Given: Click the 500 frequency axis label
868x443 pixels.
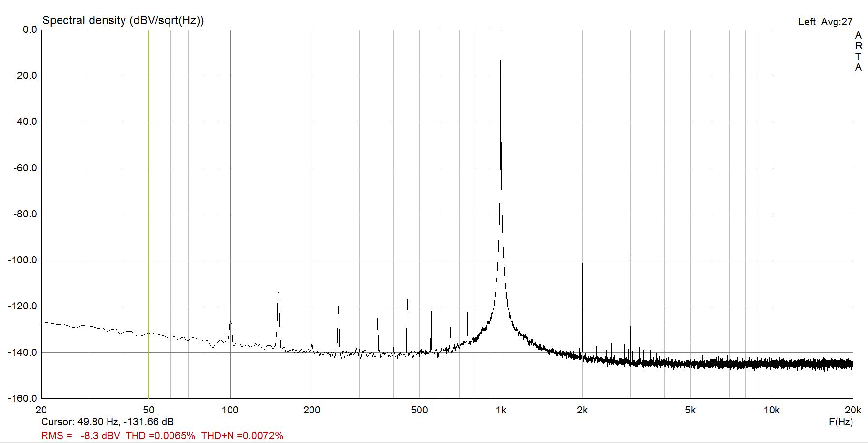Looking at the screenshot, I should tap(419, 410).
